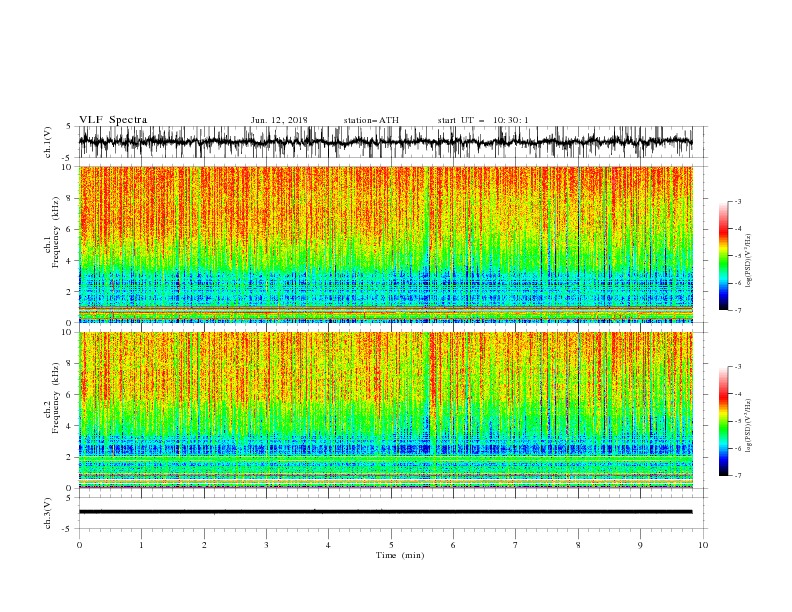Click the ch.3 flat waveform trace
The image size is (792, 612).
pos(385,512)
